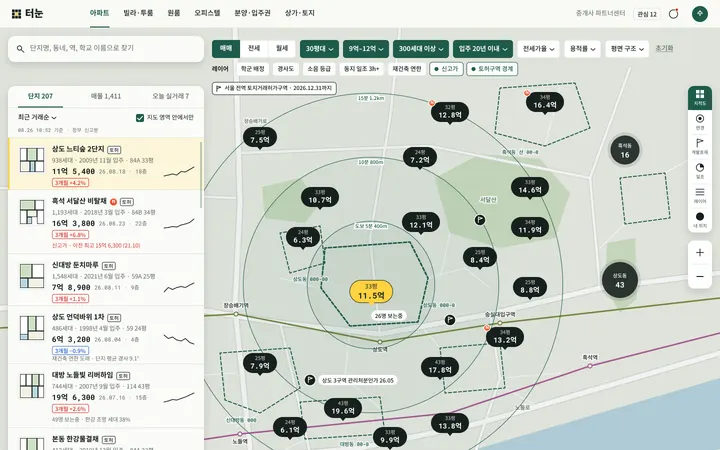Image resolution: width=720 pixels, height=450 pixels.
Task: Open the 원룸 nav tab
Action: [174, 13]
